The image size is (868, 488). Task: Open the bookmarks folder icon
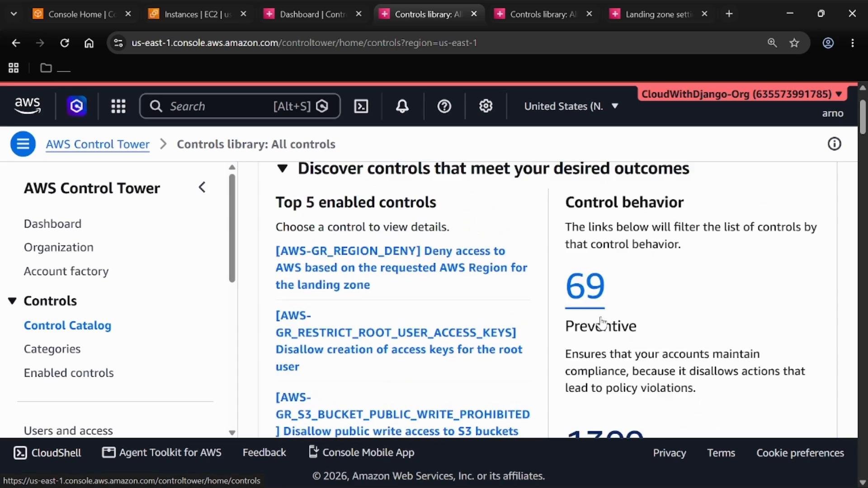pos(46,68)
